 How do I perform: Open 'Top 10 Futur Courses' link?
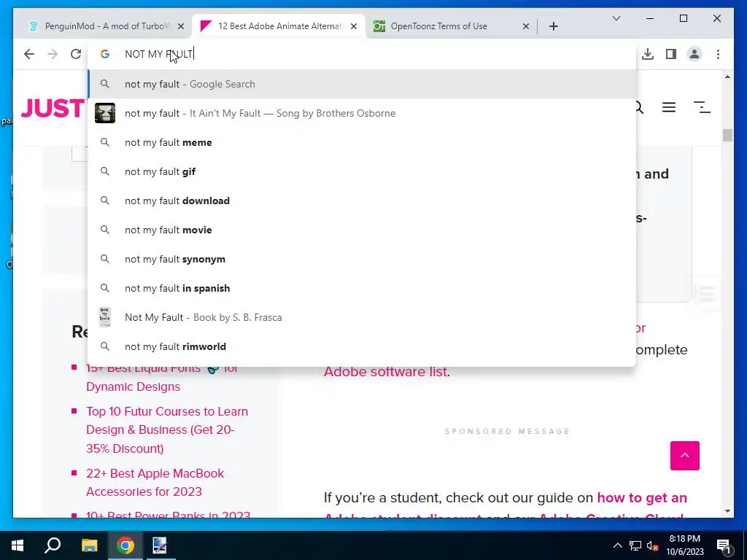click(167, 430)
